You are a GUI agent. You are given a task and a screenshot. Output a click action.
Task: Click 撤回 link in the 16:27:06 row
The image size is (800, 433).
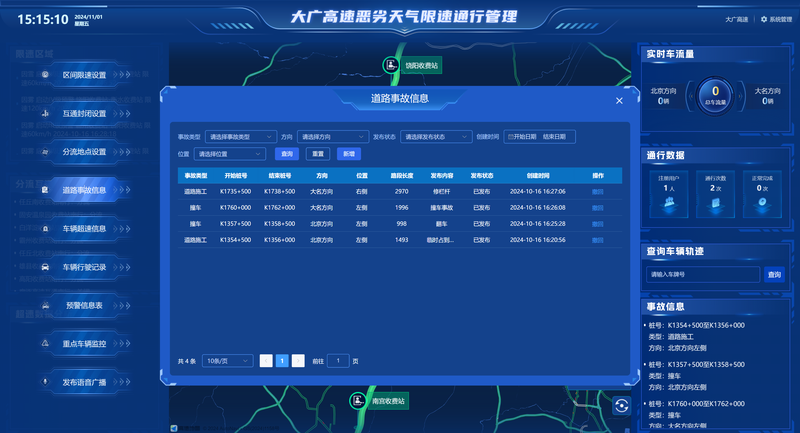coord(597,192)
